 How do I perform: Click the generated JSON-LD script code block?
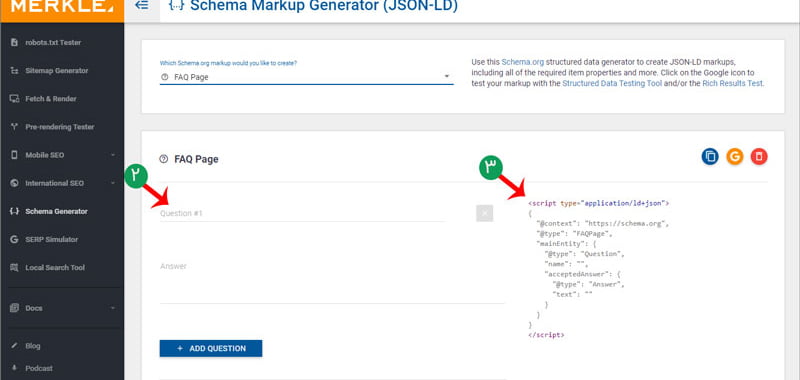click(598, 269)
